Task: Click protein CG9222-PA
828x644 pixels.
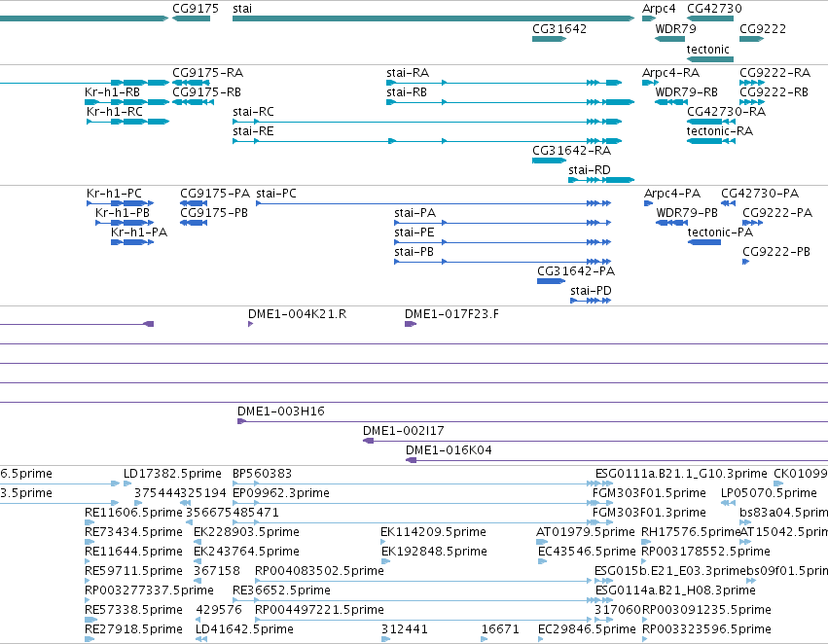Action: point(752,223)
